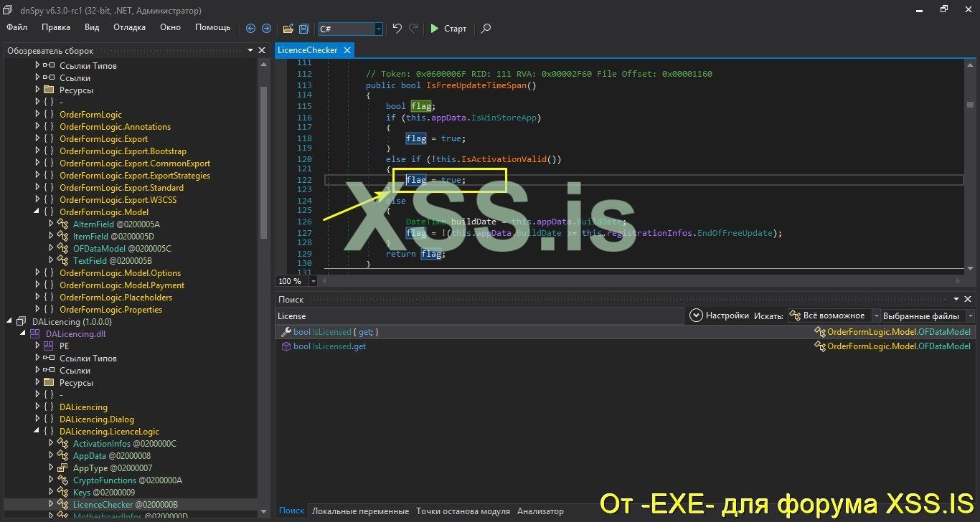Navigate back with the left arrow icon
The width and height of the screenshot is (980, 522).
250,29
